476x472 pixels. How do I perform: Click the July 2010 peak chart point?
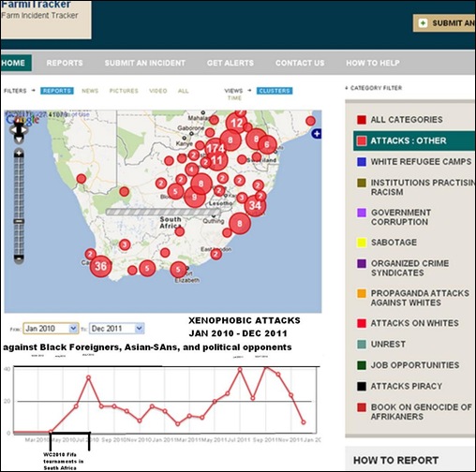(x=89, y=377)
